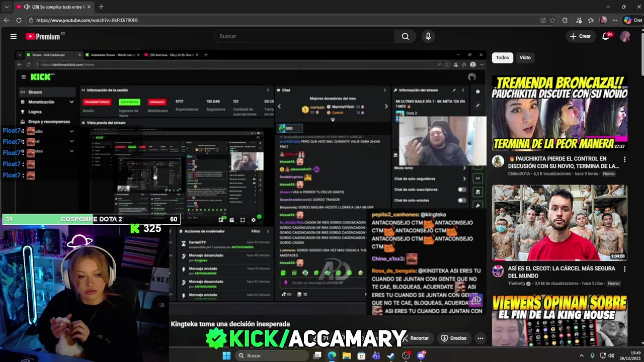Open the browser extensions puzzle icon
This screenshot has width=644, height=362.
pos(565,20)
